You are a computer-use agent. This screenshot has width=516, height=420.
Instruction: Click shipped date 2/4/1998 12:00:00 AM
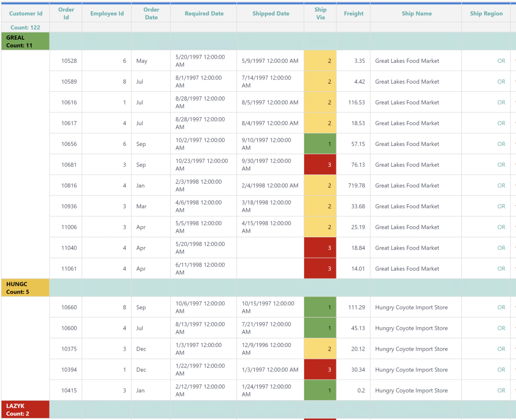271,185
